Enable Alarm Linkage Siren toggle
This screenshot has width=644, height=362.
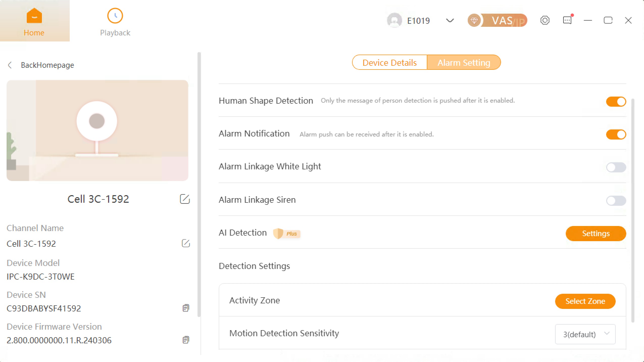[x=616, y=201]
